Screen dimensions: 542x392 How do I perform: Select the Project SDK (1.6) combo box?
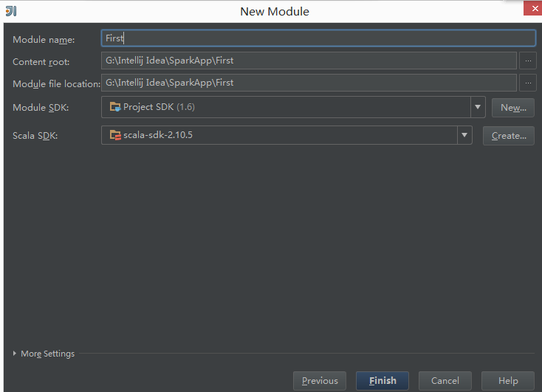(293, 107)
